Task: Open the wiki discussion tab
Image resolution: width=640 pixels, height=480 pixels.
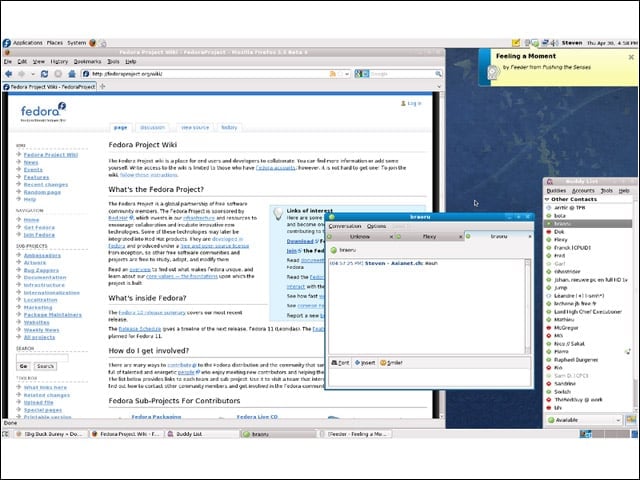Action: [152, 127]
